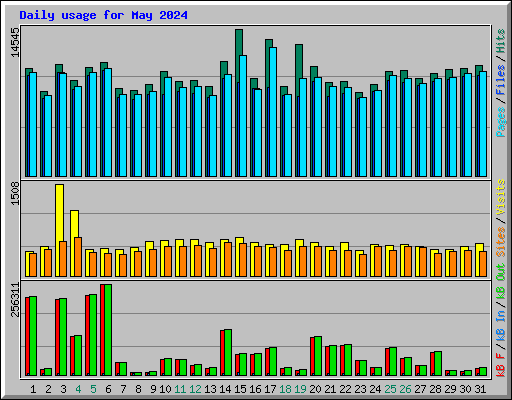Click day label 22 on the x-axis
The width and height of the screenshot is (512, 400).
pos(345,389)
